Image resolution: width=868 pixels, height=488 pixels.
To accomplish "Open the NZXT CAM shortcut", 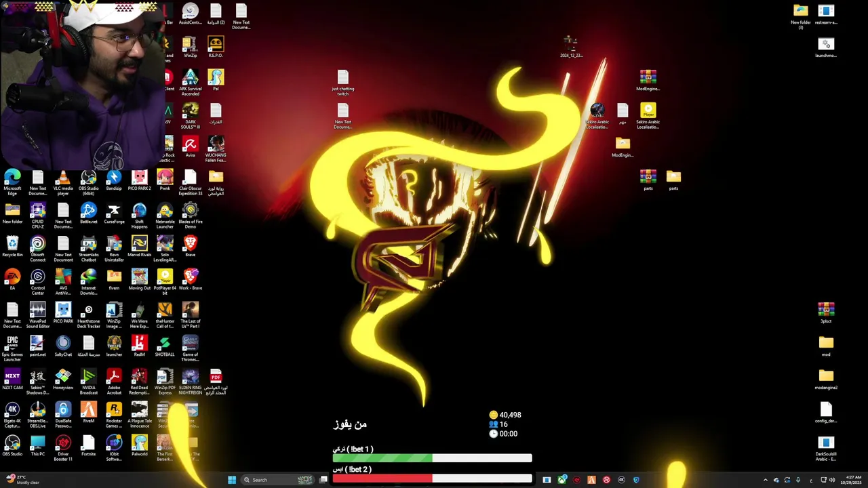I will 12,380.
